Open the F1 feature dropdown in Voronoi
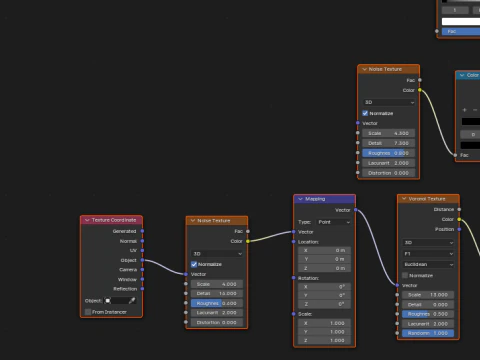The width and height of the screenshot is (480, 360). tap(428, 254)
